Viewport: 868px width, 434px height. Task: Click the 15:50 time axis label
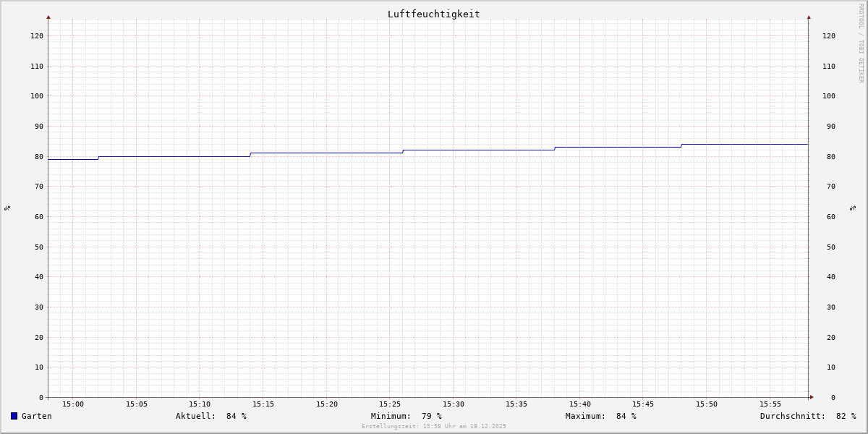coord(707,404)
